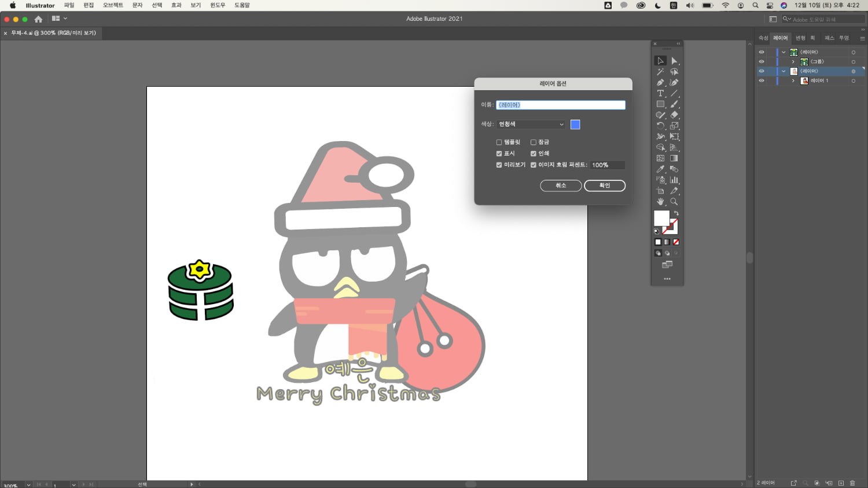Select the Scale tool
Screen dimensions: 868x488
click(674, 125)
